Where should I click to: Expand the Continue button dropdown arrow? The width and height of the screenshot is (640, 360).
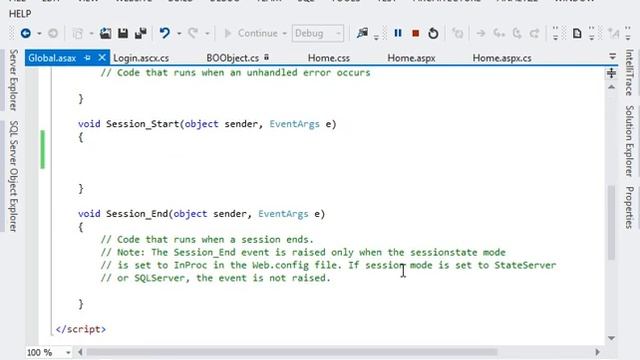click(x=284, y=33)
